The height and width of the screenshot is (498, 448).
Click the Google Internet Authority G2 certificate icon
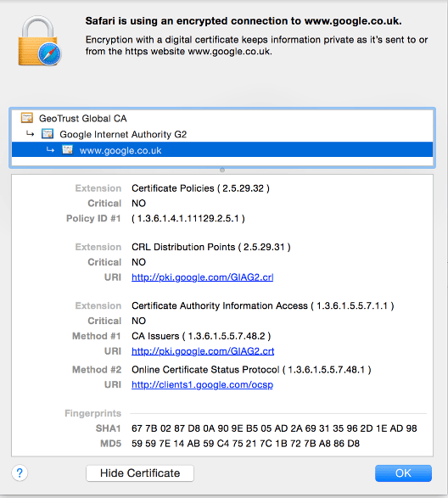(x=48, y=134)
